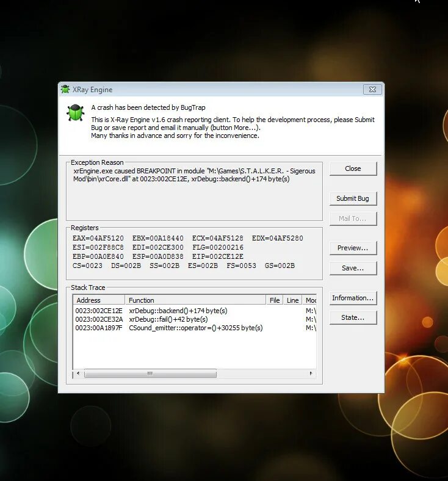Sort stack trace by Address column

point(99,300)
